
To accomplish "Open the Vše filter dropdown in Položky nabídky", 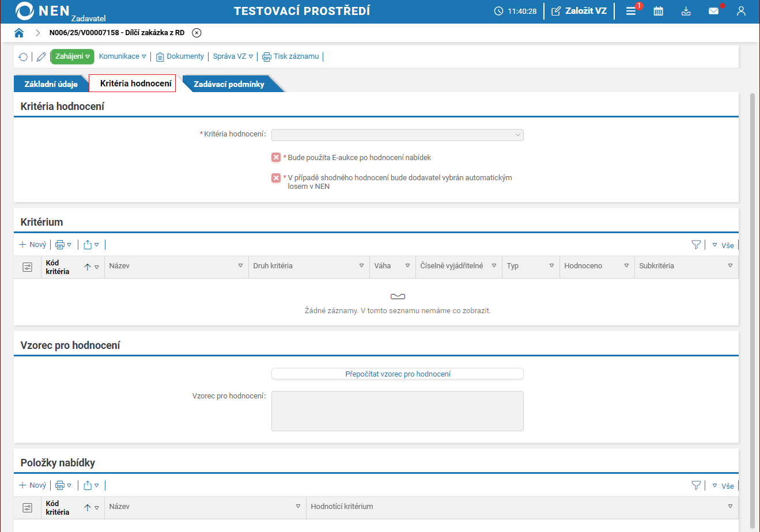I will (x=723, y=486).
